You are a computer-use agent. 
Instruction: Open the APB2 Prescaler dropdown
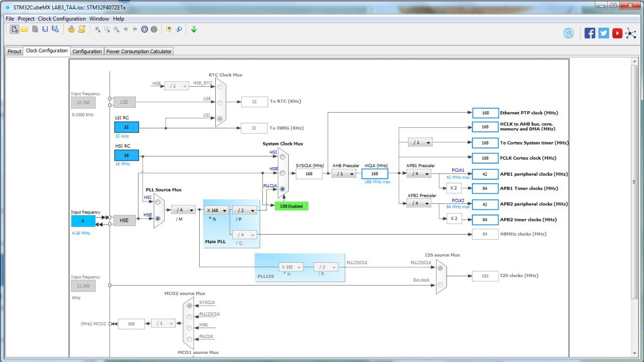click(419, 203)
